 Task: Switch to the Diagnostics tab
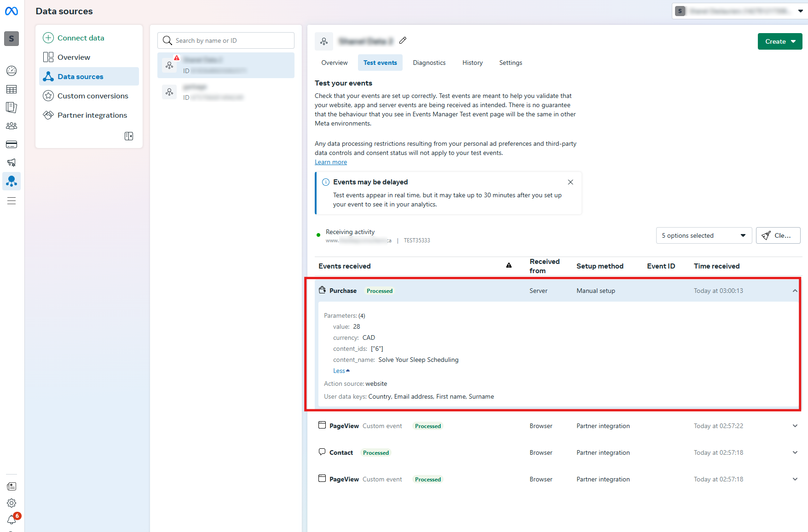(x=429, y=63)
